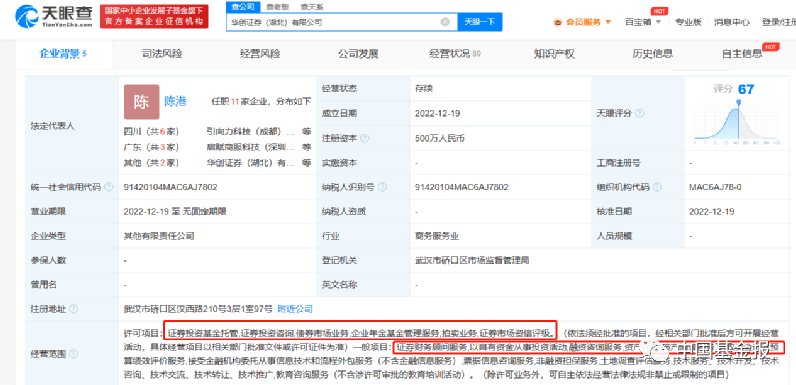Click the help icon beside 注册地址
This screenshot has height=385, width=796.
(73, 309)
